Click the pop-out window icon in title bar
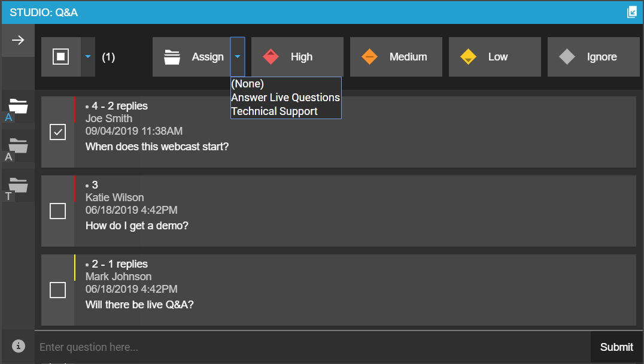This screenshot has height=364, width=644. click(631, 12)
